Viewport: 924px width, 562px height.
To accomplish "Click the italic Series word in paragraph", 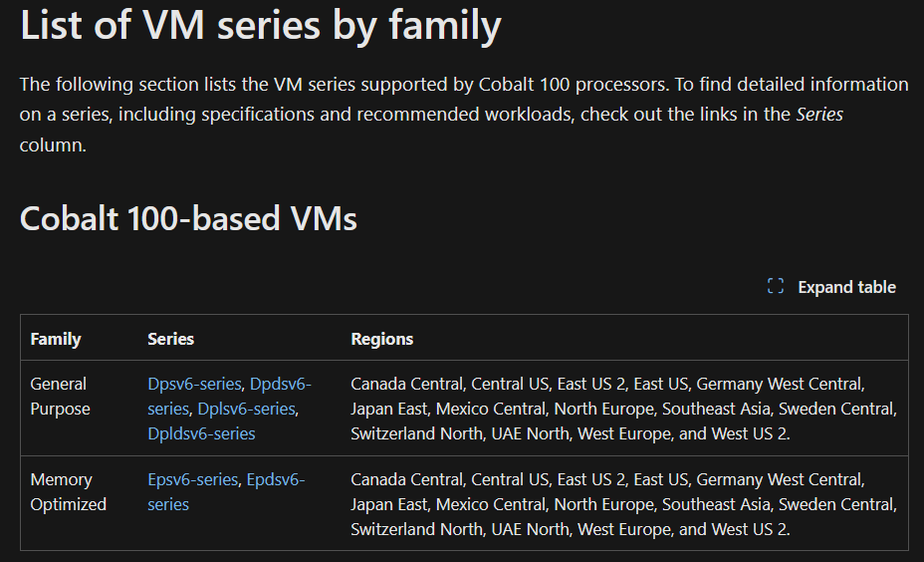I will (x=819, y=114).
